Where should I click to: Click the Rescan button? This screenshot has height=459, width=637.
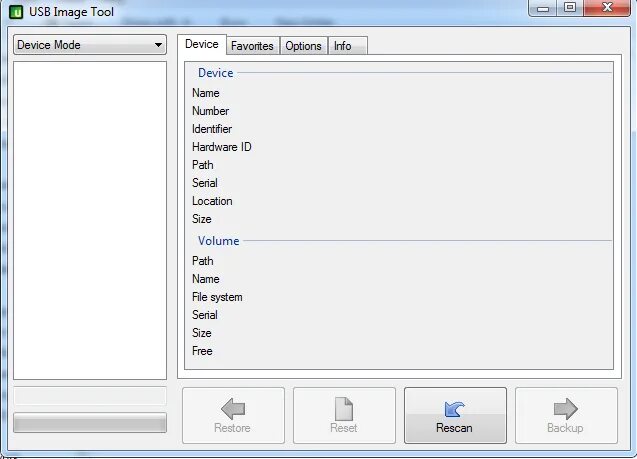coord(455,415)
